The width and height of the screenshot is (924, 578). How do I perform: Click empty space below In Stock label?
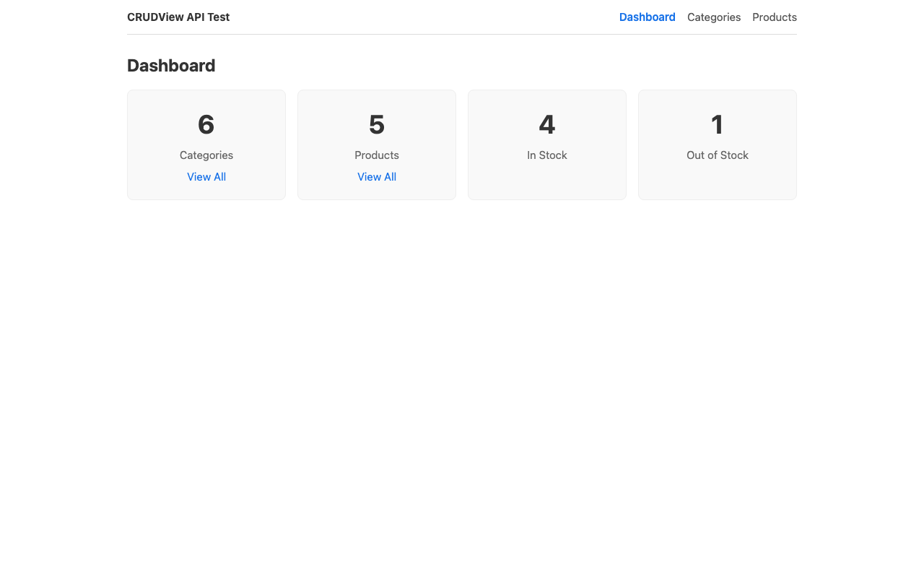click(547, 181)
